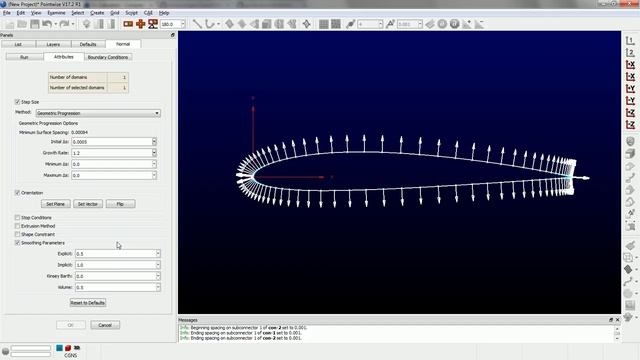Redo the last undone action
This screenshot has width=640, height=360.
click(x=64, y=24)
